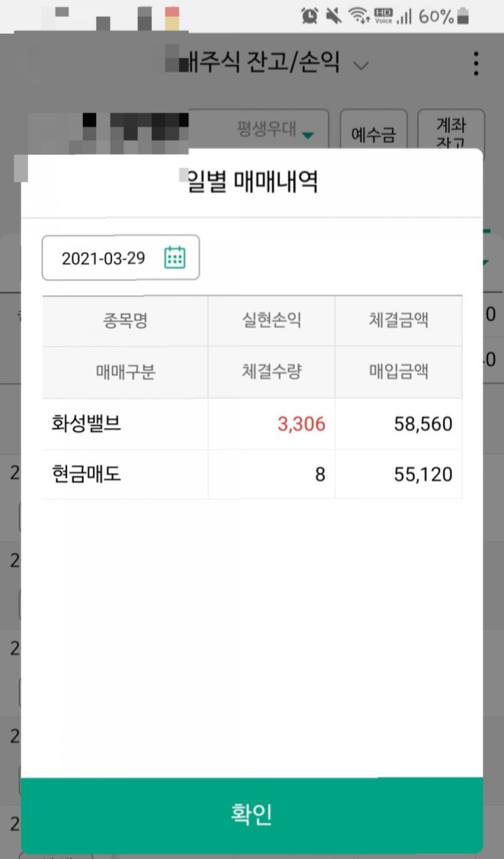Screen dimensions: 504x859
Task: Tap the HD Voice status icon
Action: click(x=383, y=16)
